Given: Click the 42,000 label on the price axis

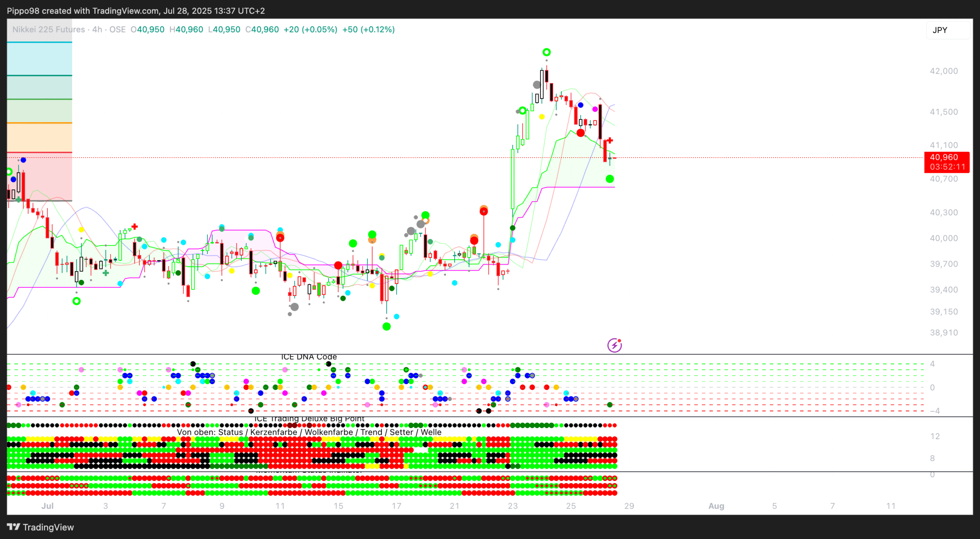Looking at the screenshot, I should point(944,71).
